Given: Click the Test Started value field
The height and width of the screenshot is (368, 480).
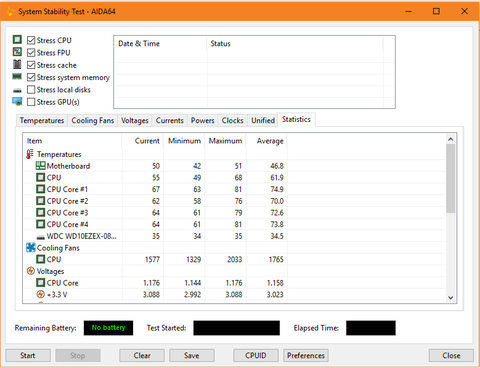Looking at the screenshot, I should pos(236,328).
